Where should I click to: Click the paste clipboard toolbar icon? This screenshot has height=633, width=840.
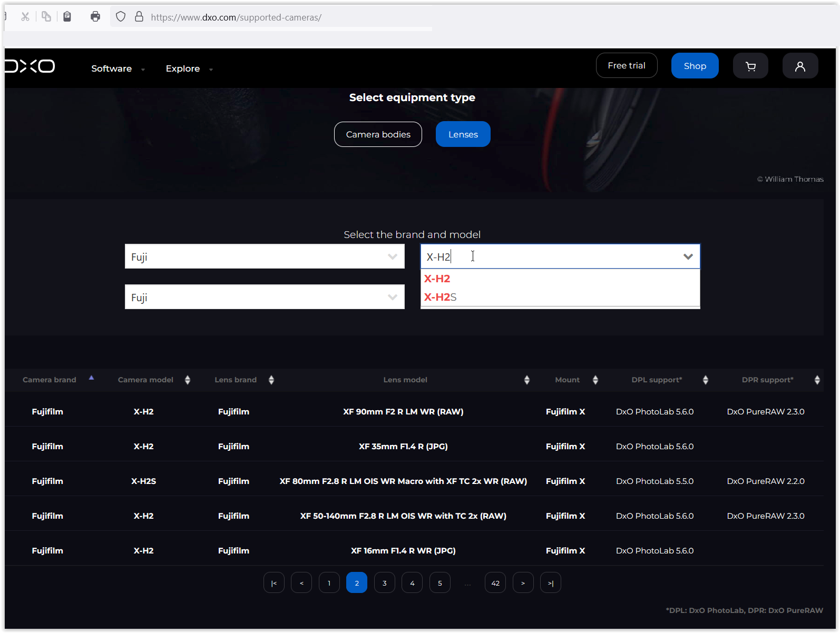point(67,17)
